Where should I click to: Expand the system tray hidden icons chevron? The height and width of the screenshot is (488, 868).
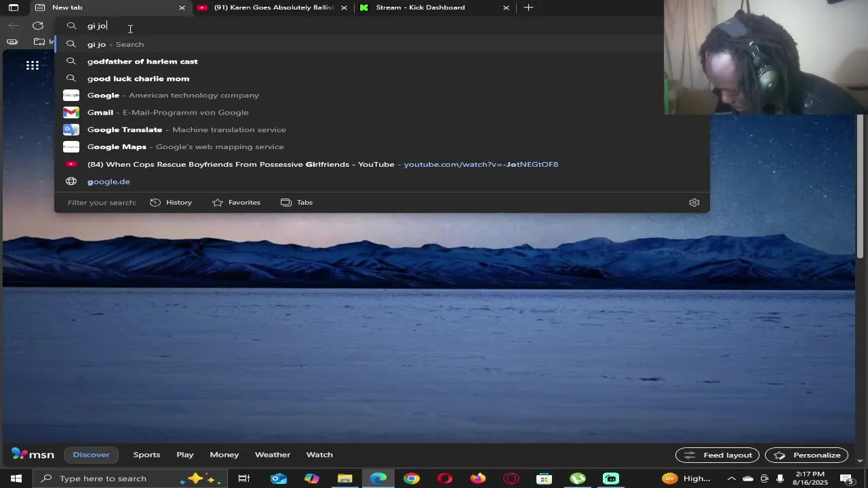pyautogui.click(x=732, y=479)
